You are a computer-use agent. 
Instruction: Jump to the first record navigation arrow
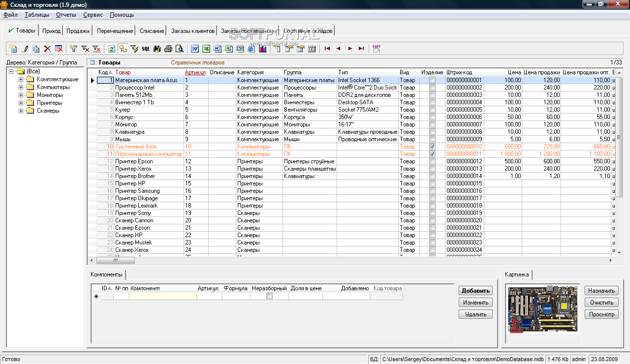pyautogui.click(x=327, y=49)
